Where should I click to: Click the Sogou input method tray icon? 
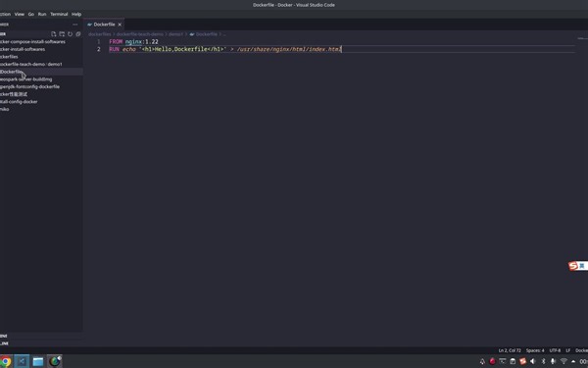tap(522, 361)
